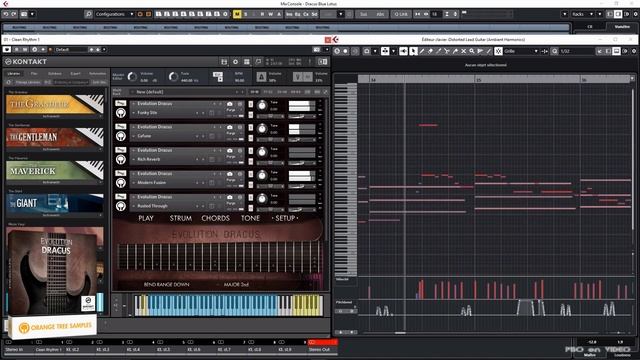640x360 pixels.
Task: Open Database tab in Kontakt browser
Action: click(55, 73)
